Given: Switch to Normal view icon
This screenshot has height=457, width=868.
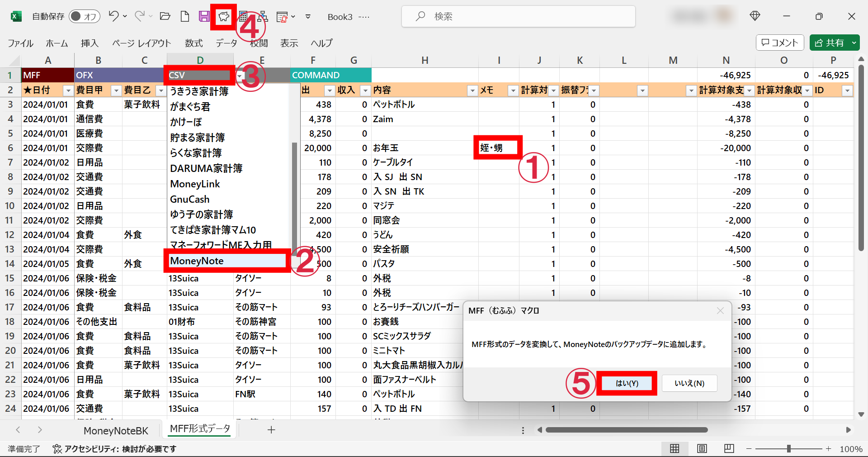Looking at the screenshot, I should point(675,448).
